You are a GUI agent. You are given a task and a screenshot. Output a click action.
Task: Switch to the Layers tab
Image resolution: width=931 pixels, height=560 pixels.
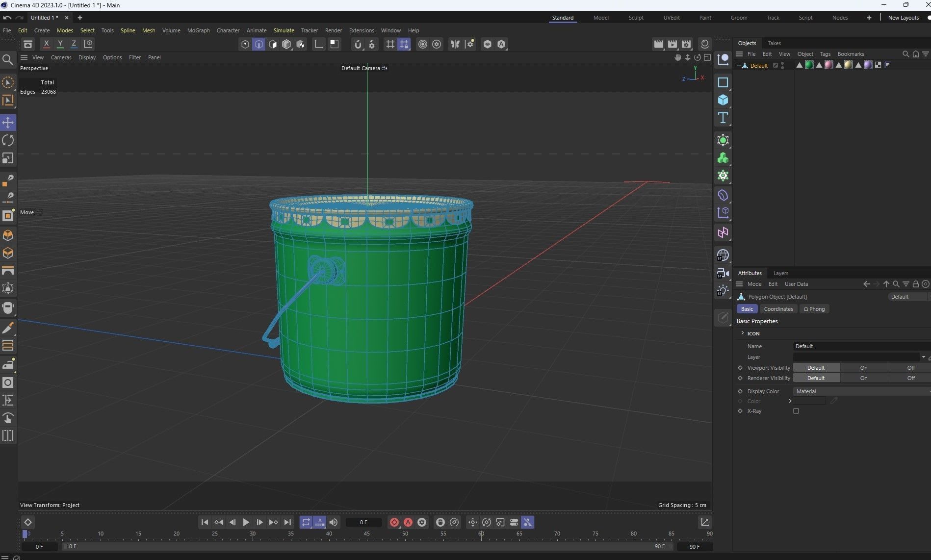[x=780, y=273]
